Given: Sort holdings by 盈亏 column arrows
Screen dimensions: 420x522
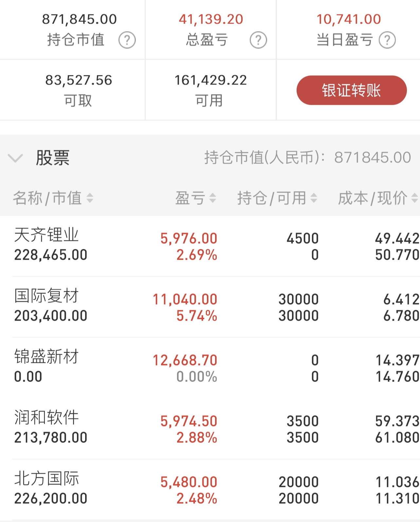Looking at the screenshot, I should pyautogui.click(x=213, y=198).
